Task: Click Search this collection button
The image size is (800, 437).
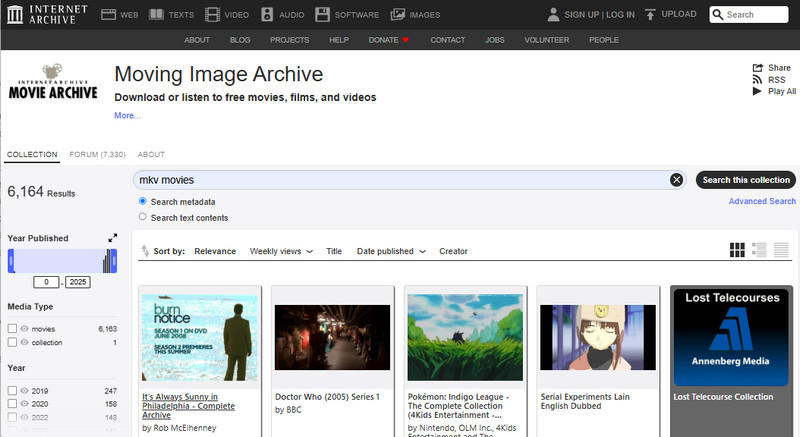Action: 746,179
